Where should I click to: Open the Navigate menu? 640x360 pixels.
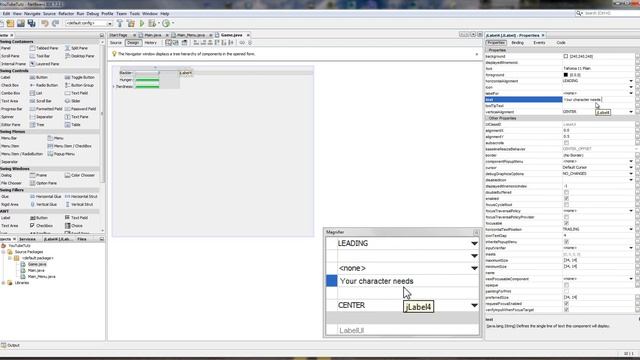32,13
